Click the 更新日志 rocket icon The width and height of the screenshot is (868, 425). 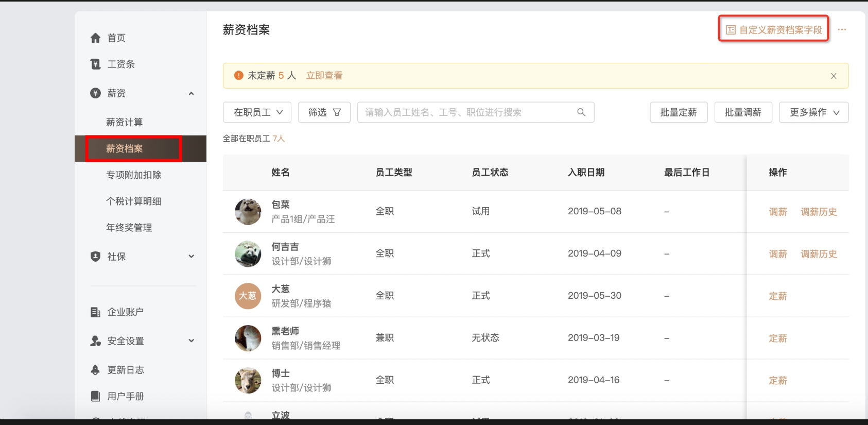pos(95,370)
